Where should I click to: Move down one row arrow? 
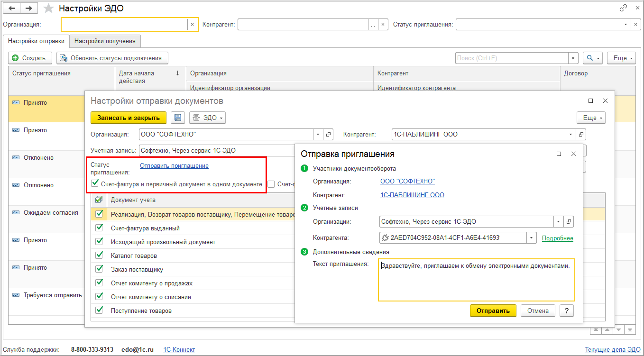(618, 329)
